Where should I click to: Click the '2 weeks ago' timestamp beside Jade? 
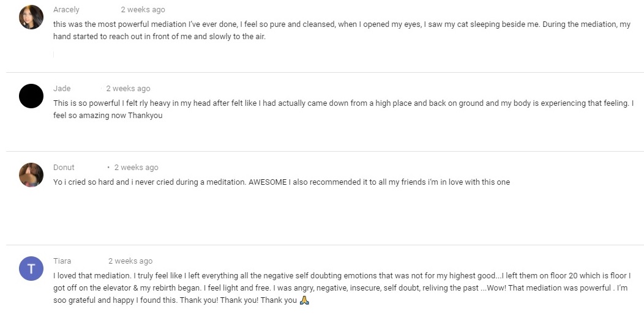[x=128, y=88]
